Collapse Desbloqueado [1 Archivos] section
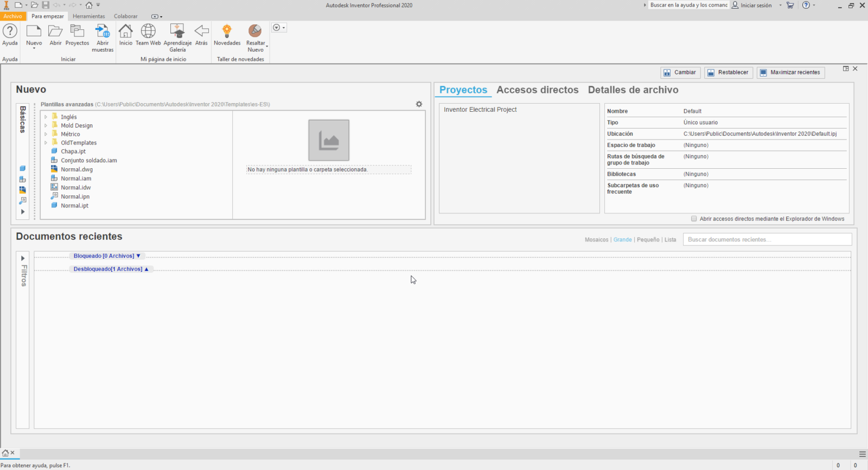 click(111, 269)
